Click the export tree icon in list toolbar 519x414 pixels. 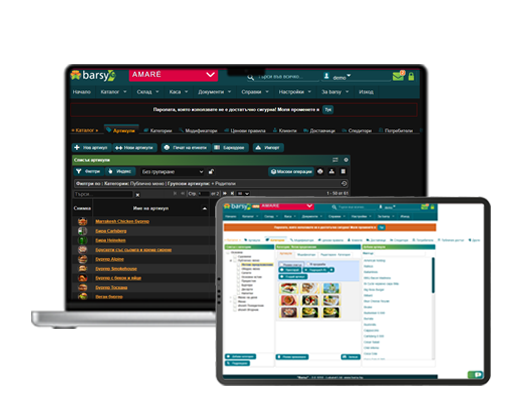tap(332, 171)
